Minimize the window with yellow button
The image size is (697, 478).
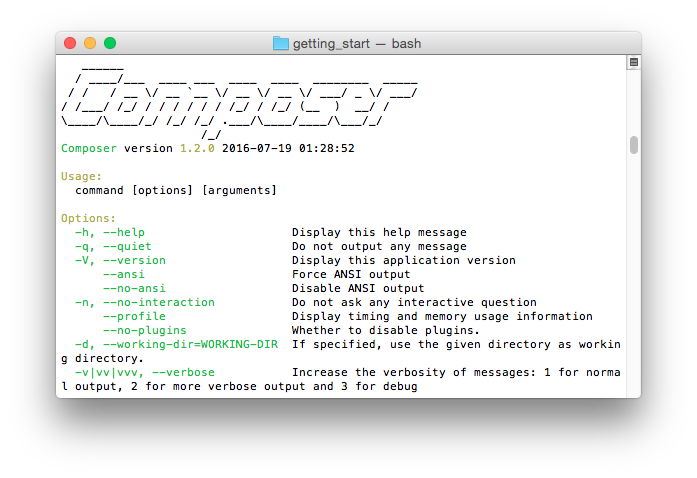point(90,43)
